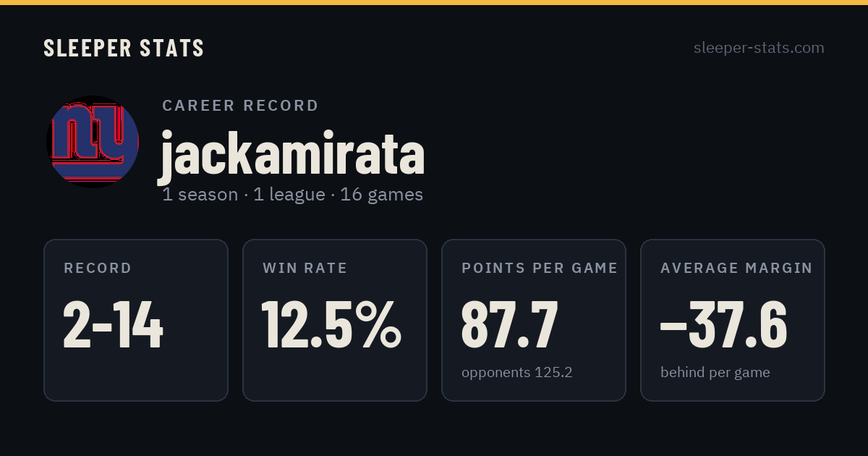The height and width of the screenshot is (456, 868).
Task: Click the −37.6 margin value
Action: tap(723, 325)
